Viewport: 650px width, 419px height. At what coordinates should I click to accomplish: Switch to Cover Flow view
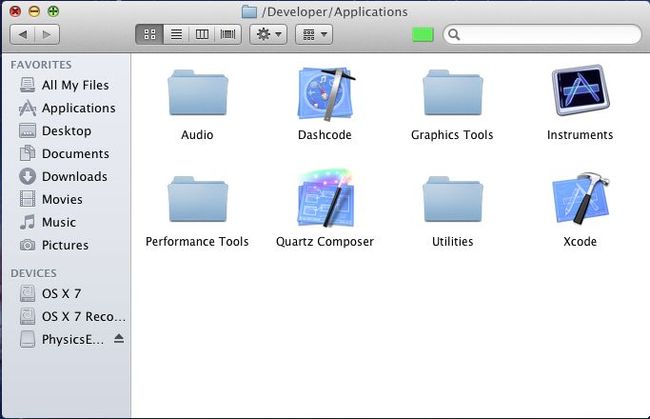click(228, 34)
